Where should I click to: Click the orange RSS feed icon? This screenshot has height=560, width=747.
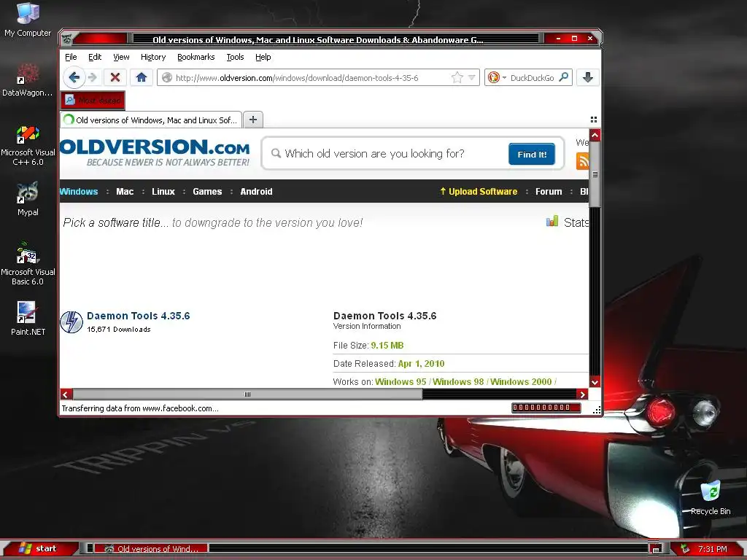(x=582, y=161)
